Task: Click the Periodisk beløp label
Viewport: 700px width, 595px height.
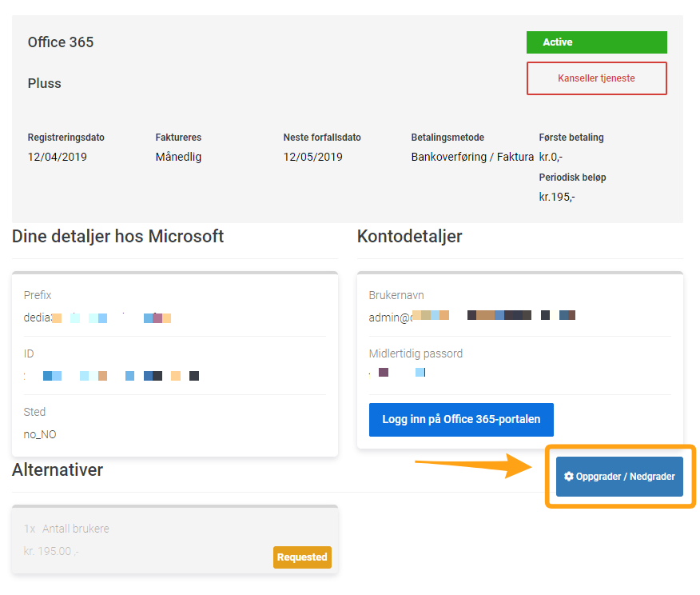Action: coord(573,178)
